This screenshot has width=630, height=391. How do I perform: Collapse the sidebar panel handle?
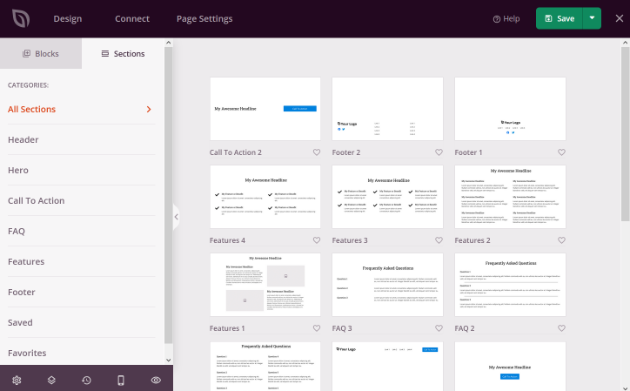[176, 217]
